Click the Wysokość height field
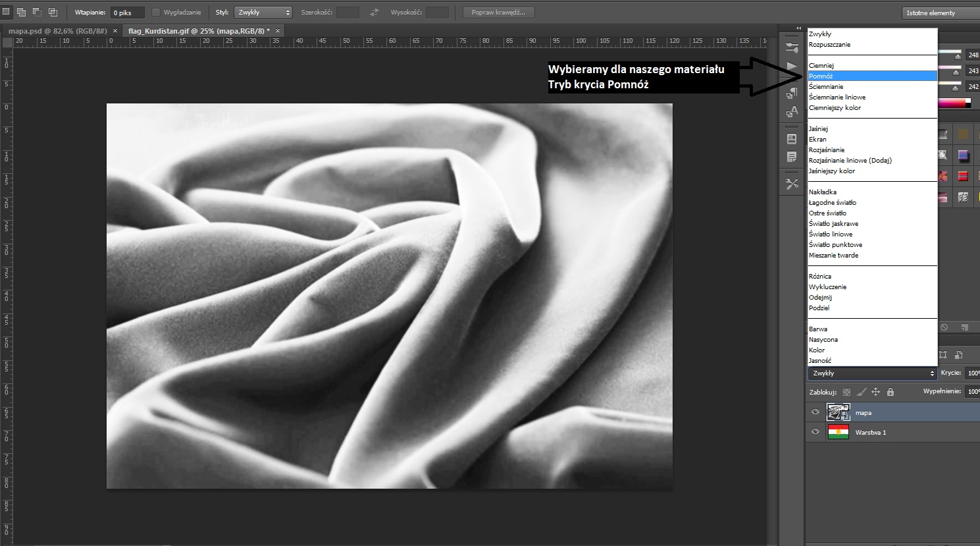 pyautogui.click(x=437, y=13)
